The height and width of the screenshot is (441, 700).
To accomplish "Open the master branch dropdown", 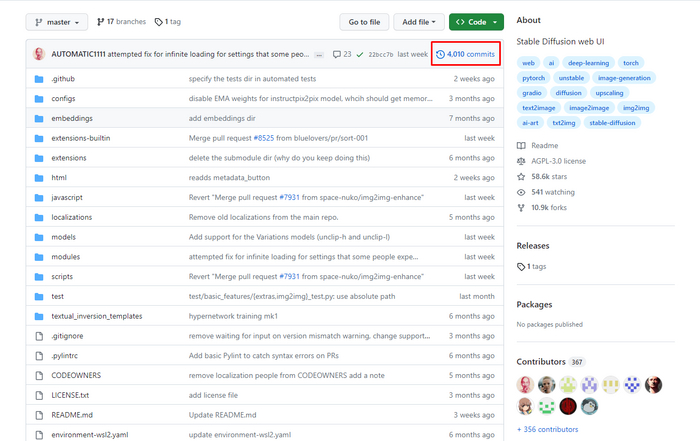I will pos(57,22).
